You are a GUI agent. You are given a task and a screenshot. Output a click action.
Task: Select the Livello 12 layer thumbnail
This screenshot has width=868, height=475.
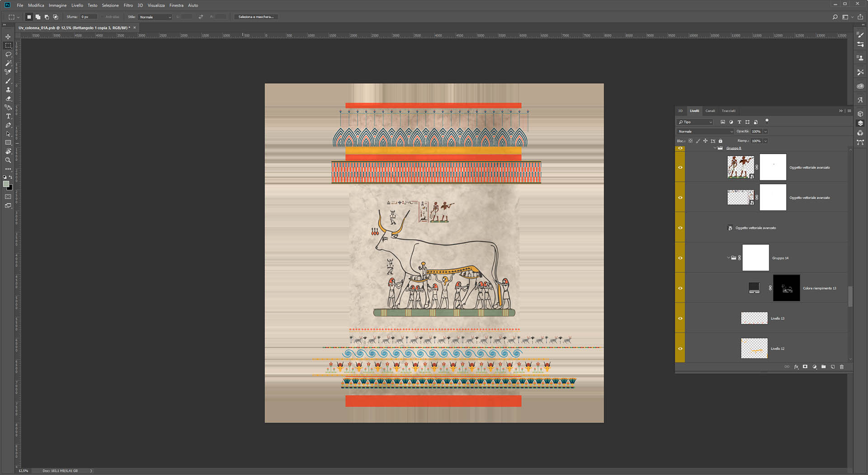[x=754, y=349]
